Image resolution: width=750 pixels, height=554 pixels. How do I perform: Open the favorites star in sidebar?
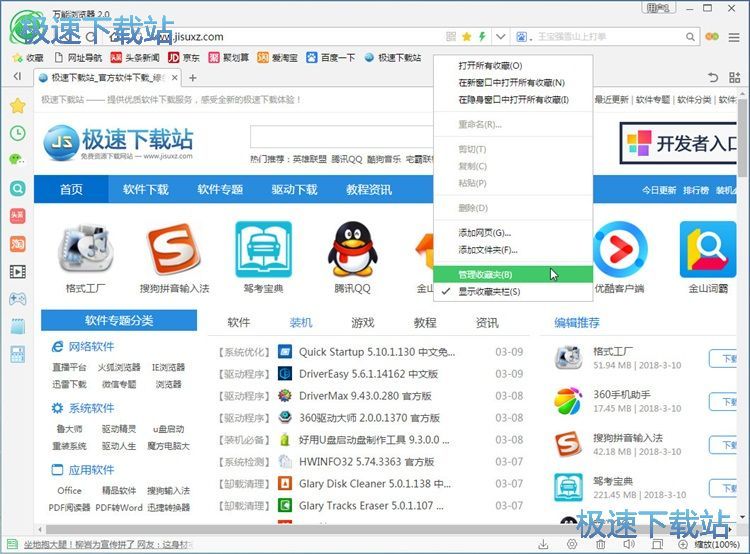[x=18, y=105]
